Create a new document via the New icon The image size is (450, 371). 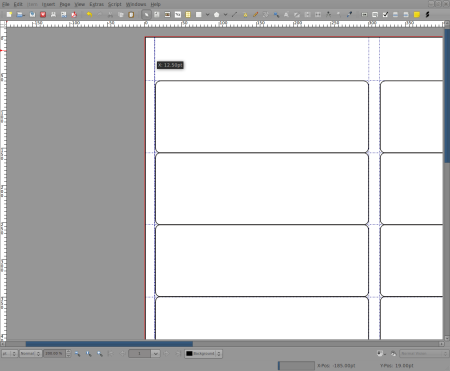[9, 15]
